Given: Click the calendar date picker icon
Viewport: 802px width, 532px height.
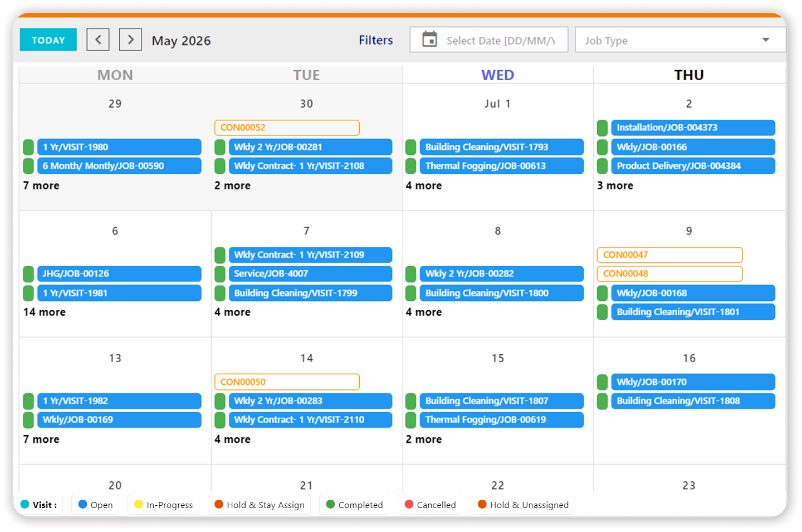Looking at the screenshot, I should pyautogui.click(x=429, y=40).
